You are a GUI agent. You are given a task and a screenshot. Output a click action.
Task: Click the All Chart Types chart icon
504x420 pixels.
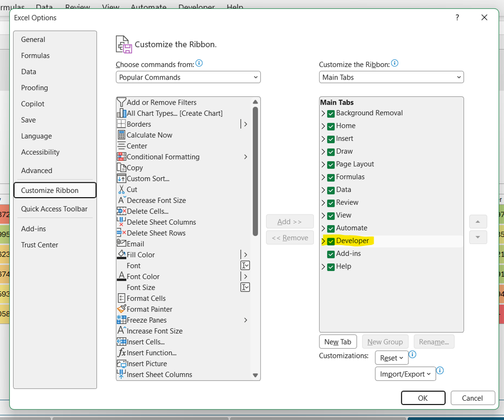pos(122,113)
